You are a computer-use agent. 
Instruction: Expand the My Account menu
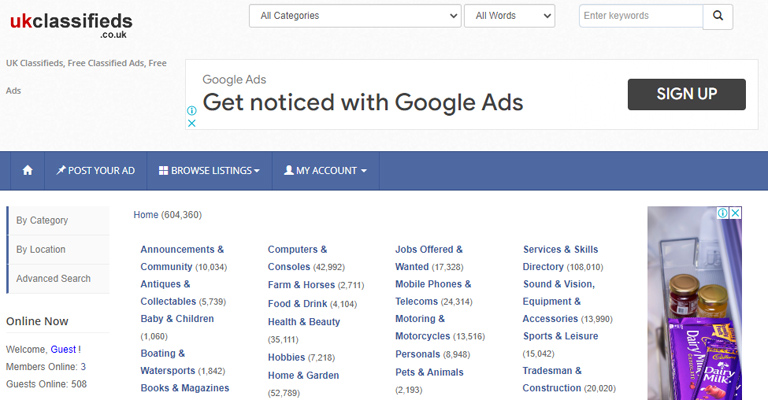325,171
